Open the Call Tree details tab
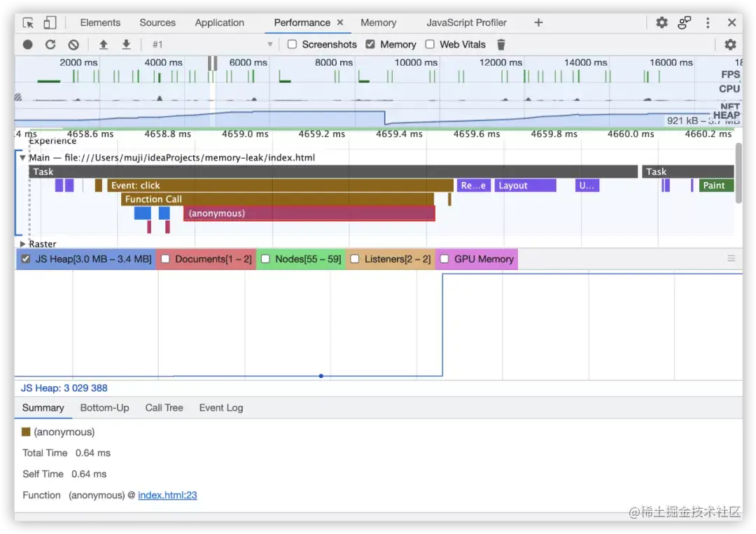 coord(164,408)
